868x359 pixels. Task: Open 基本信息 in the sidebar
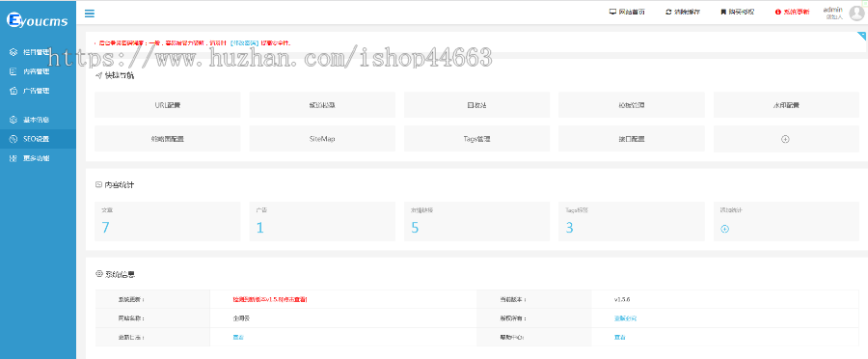click(39, 120)
